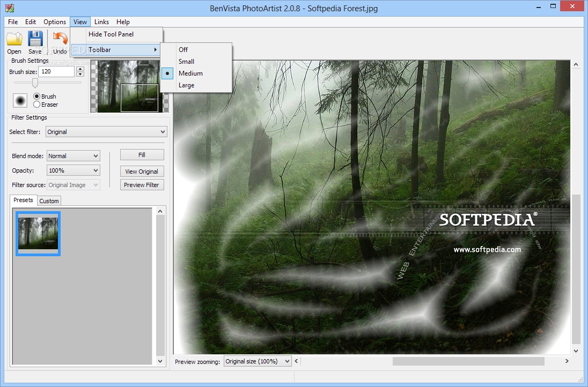Click the canvas vertical scrollbar thumb
The height and width of the screenshot is (387, 588).
(576, 269)
